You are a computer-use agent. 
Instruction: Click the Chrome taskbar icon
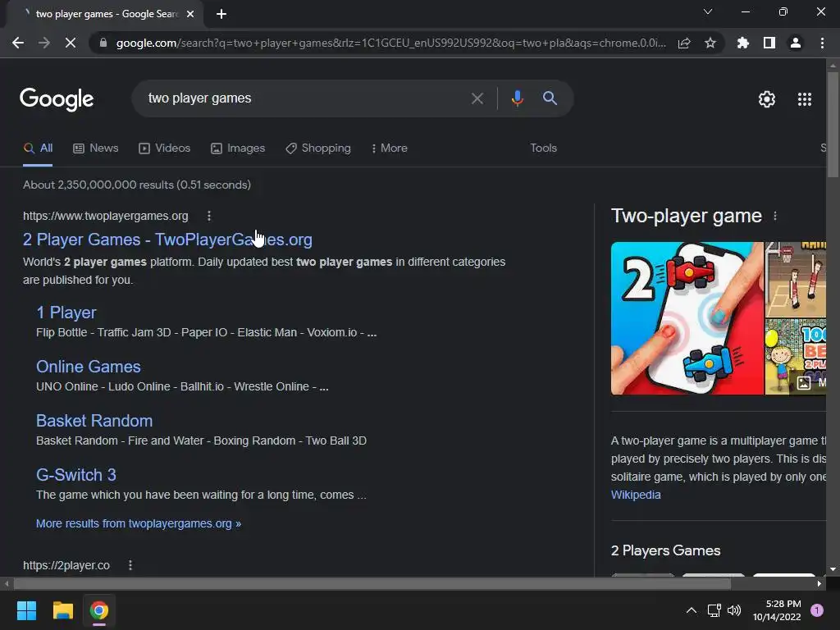(x=99, y=610)
